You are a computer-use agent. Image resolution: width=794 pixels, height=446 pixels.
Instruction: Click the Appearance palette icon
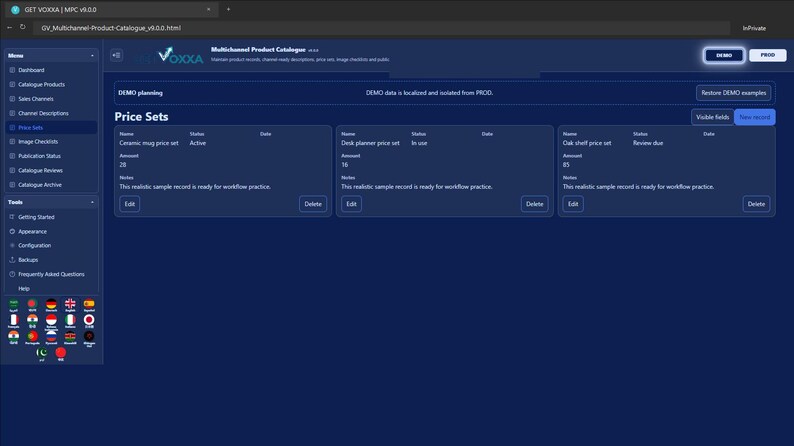coord(12,231)
